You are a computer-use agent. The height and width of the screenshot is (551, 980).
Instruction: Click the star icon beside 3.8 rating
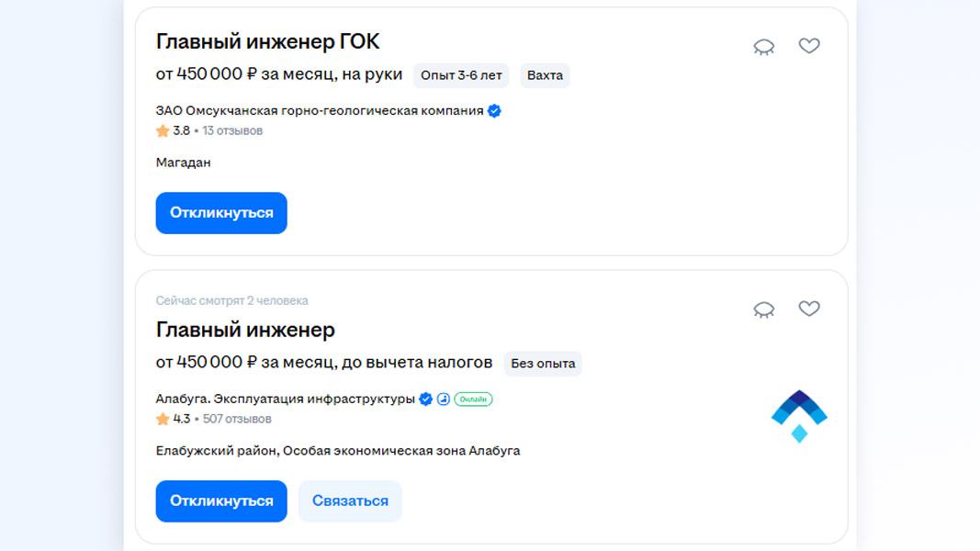163,131
